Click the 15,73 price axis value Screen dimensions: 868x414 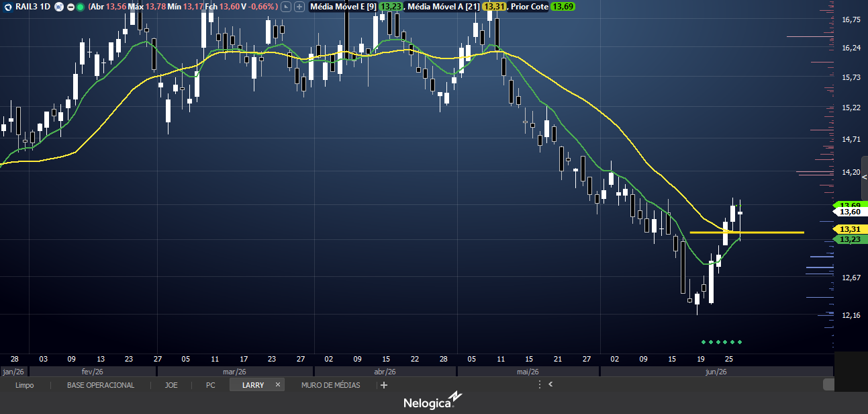[851, 78]
